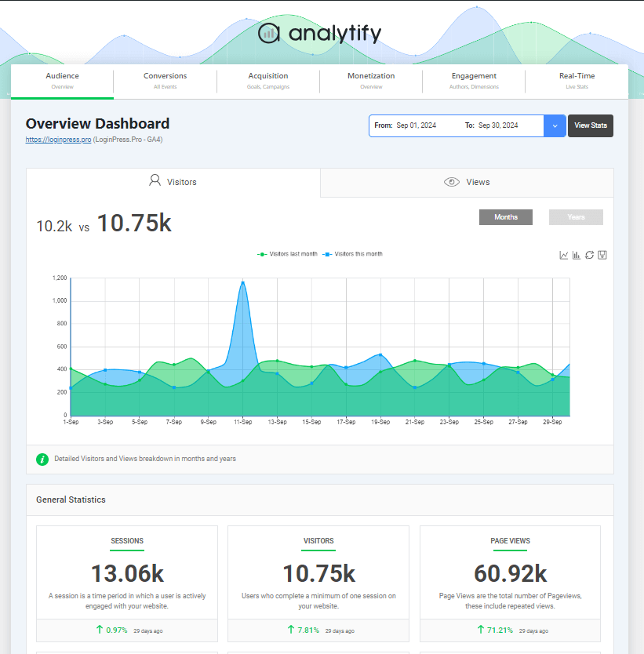The height and width of the screenshot is (654, 644).
Task: Refresh the visitors chart data
Action: click(x=589, y=254)
